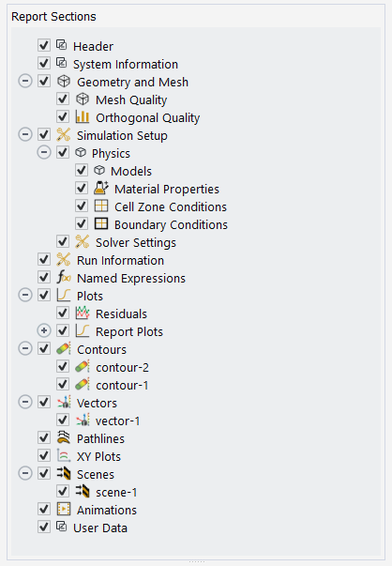
Task: Click the Mesh Quality cube icon
Action: [83, 99]
